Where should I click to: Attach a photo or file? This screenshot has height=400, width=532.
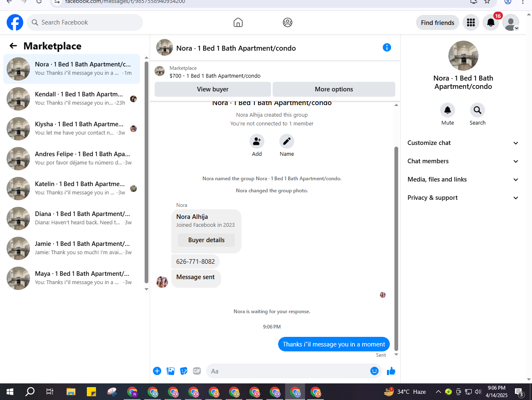[170, 371]
